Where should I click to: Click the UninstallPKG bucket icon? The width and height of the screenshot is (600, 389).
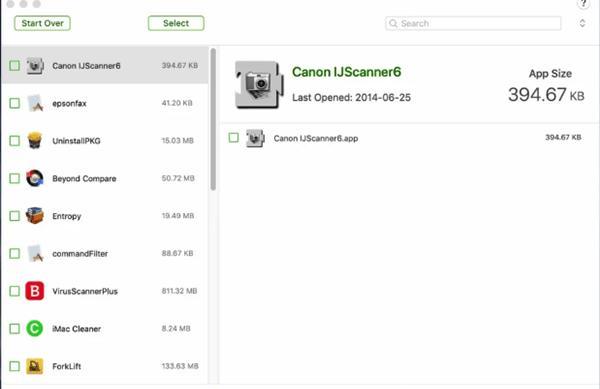coord(35,141)
